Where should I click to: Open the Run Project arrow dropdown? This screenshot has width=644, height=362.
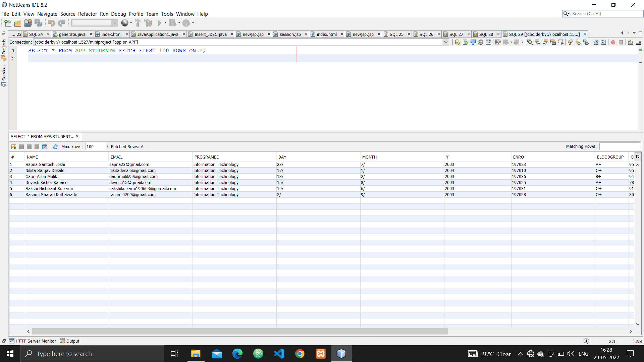point(166,23)
